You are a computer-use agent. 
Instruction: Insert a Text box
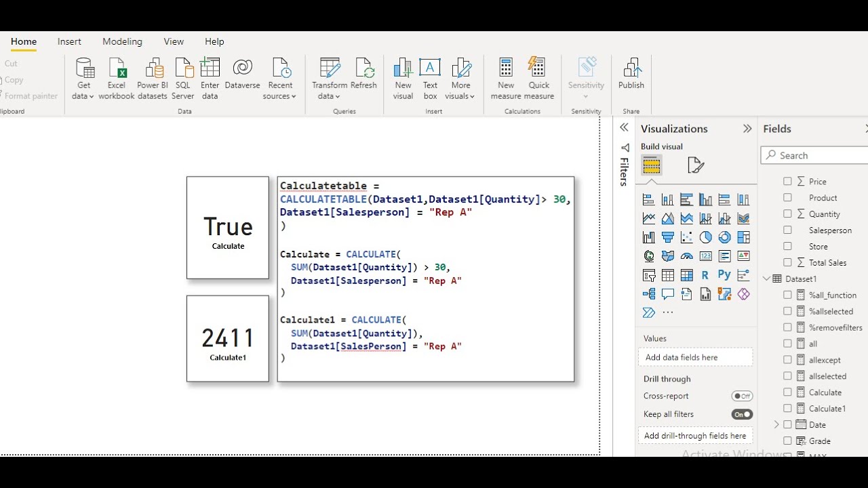pyautogui.click(x=431, y=79)
